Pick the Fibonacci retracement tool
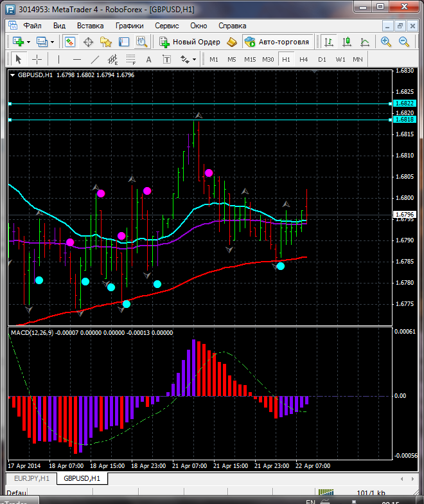The image size is (424, 504). click(132, 59)
